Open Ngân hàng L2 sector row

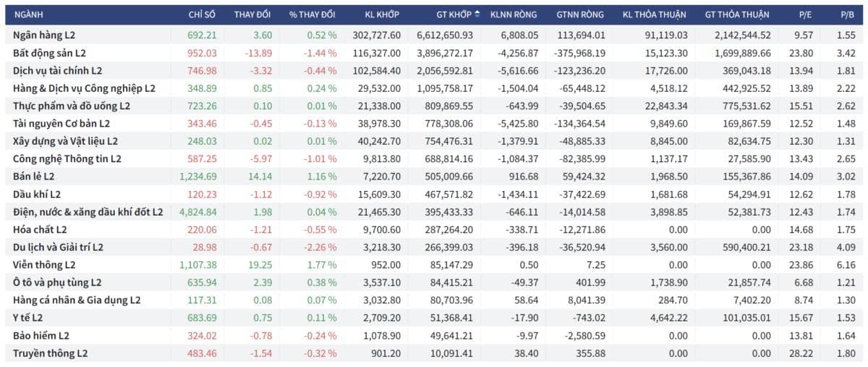(x=434, y=35)
